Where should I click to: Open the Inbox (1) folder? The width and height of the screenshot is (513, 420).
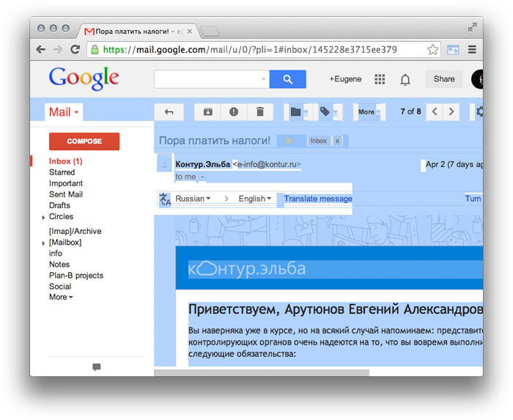click(x=65, y=161)
